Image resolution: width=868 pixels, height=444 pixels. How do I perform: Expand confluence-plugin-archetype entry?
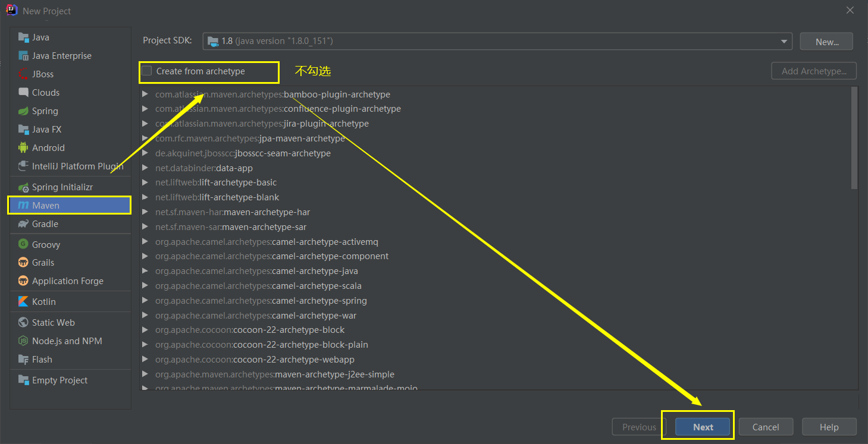(x=145, y=109)
